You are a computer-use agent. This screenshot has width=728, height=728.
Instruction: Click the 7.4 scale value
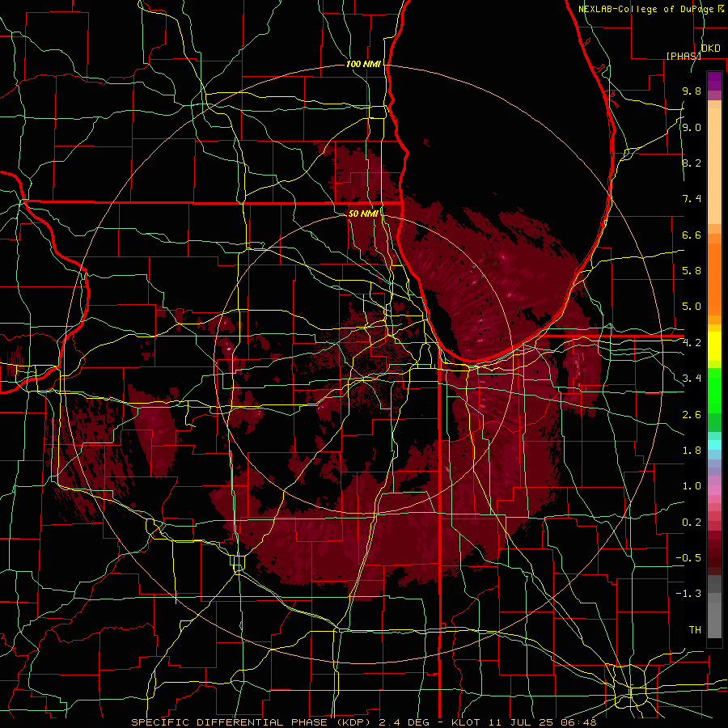pyautogui.click(x=692, y=199)
